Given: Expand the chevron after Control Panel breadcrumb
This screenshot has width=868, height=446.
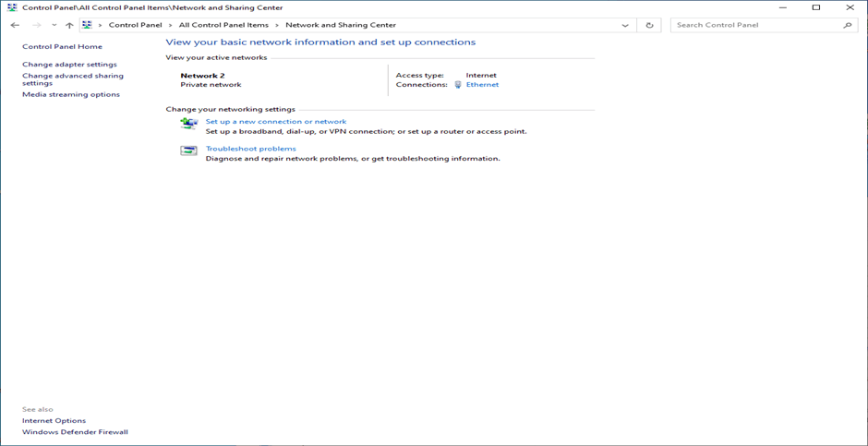Looking at the screenshot, I should pyautogui.click(x=171, y=26).
